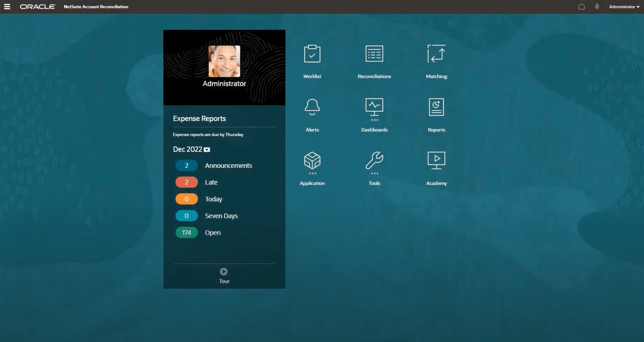Open the Worklist clipboard icon
The image size is (644, 342).
312,54
